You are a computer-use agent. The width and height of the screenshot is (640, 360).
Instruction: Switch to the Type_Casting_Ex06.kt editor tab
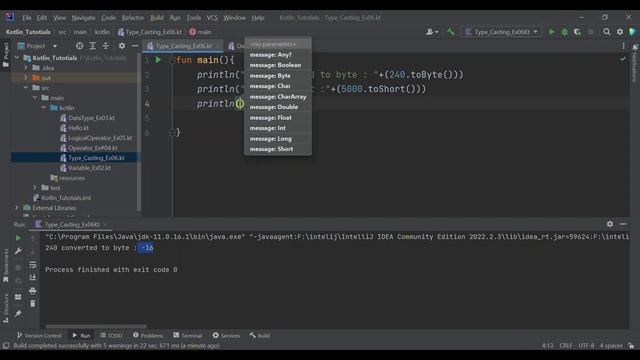pyautogui.click(x=183, y=46)
